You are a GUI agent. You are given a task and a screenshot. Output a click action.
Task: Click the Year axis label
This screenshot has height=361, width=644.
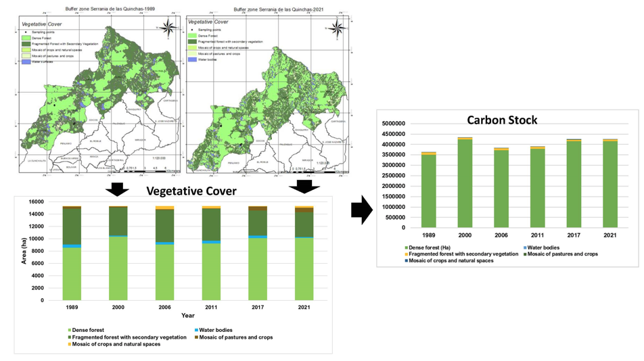coord(187,315)
